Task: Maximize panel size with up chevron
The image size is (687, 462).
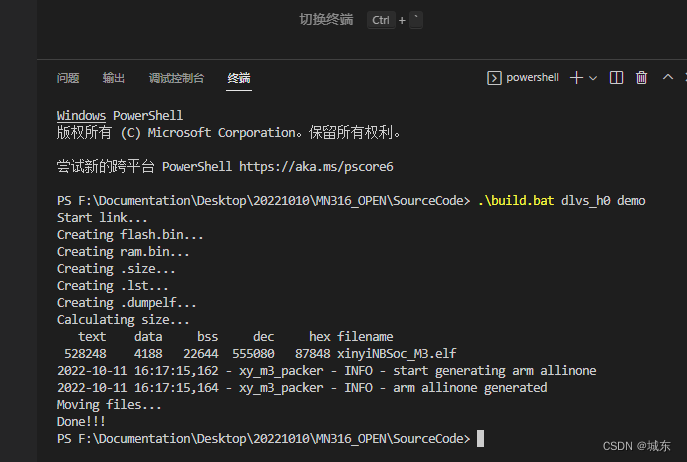Action: tap(668, 78)
